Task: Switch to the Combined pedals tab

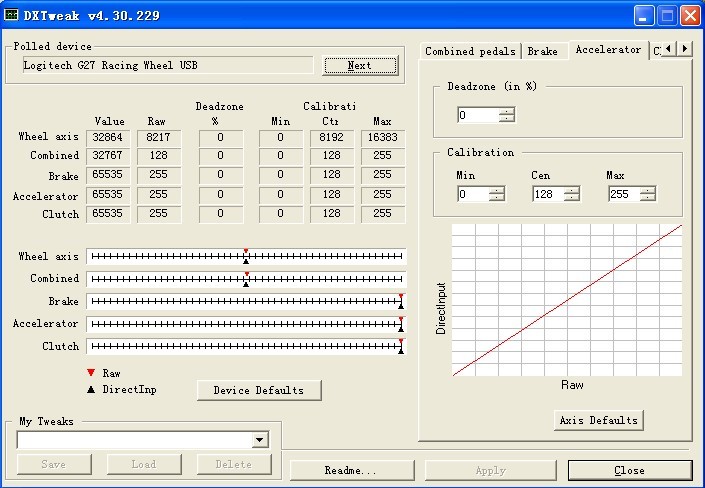Action: (470, 51)
